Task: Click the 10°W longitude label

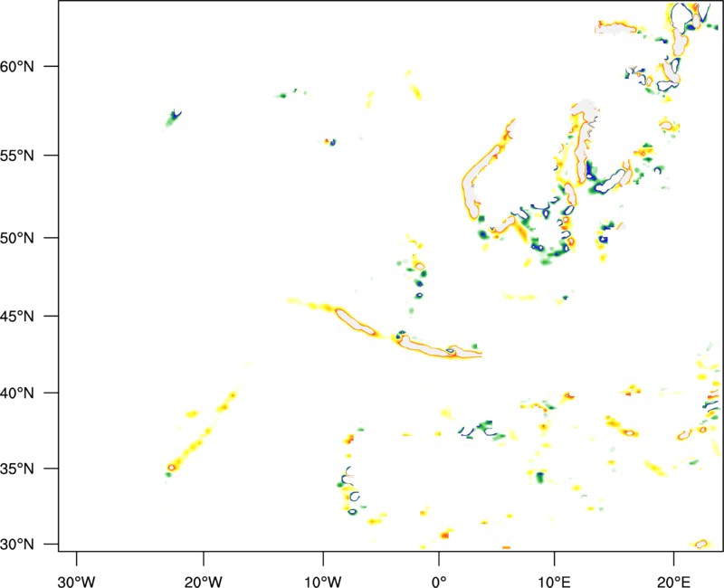Action: pyautogui.click(x=323, y=570)
